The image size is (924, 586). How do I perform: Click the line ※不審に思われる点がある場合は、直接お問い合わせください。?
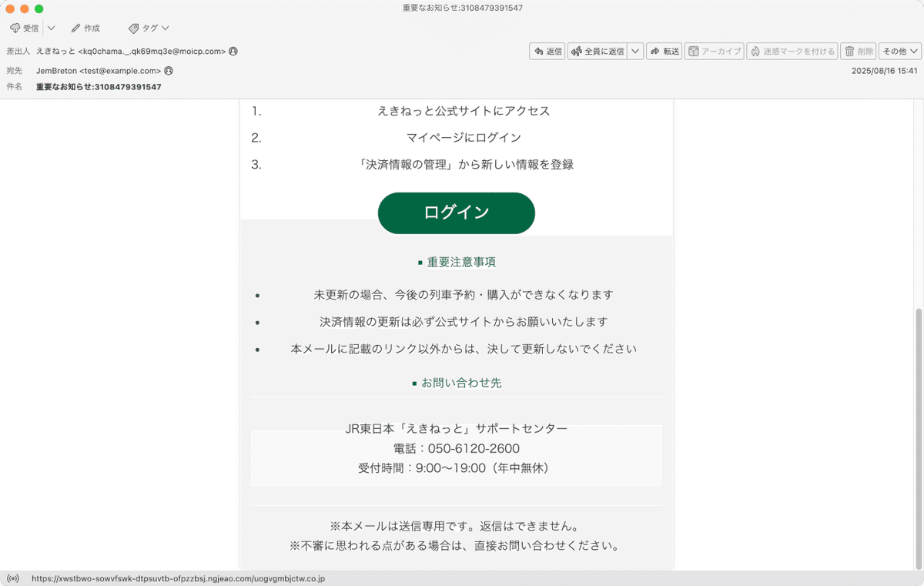[x=454, y=546]
